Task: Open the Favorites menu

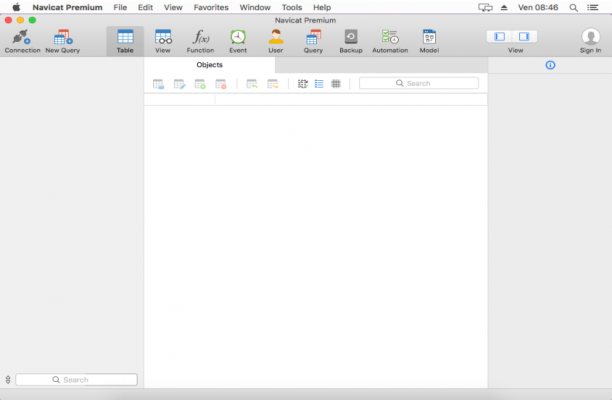Action: pos(211,7)
